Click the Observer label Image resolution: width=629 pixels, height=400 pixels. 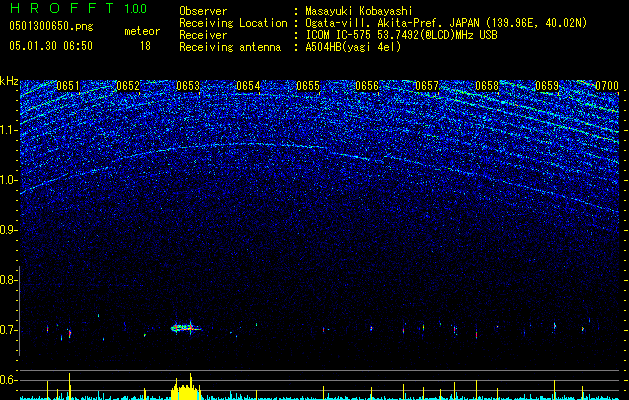tap(203, 11)
